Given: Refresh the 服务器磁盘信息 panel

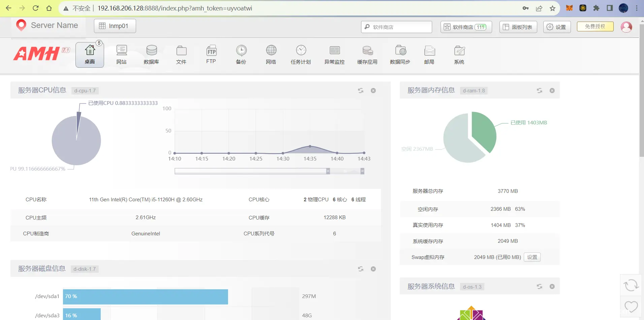Looking at the screenshot, I should tap(361, 269).
